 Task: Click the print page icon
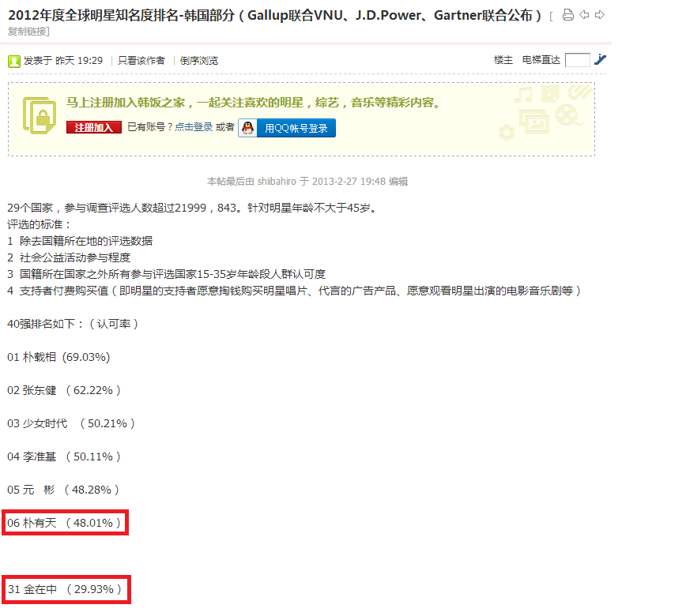[567, 15]
